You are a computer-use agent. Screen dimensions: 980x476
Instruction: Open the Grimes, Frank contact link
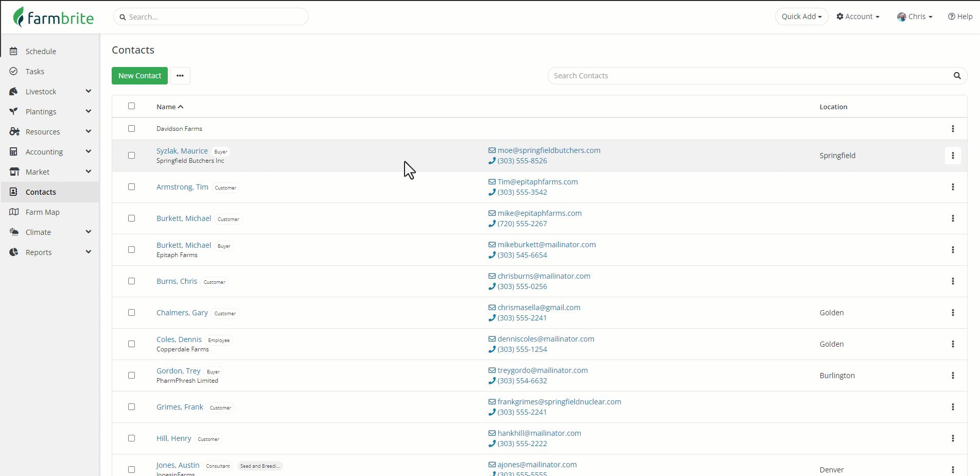[x=180, y=407]
